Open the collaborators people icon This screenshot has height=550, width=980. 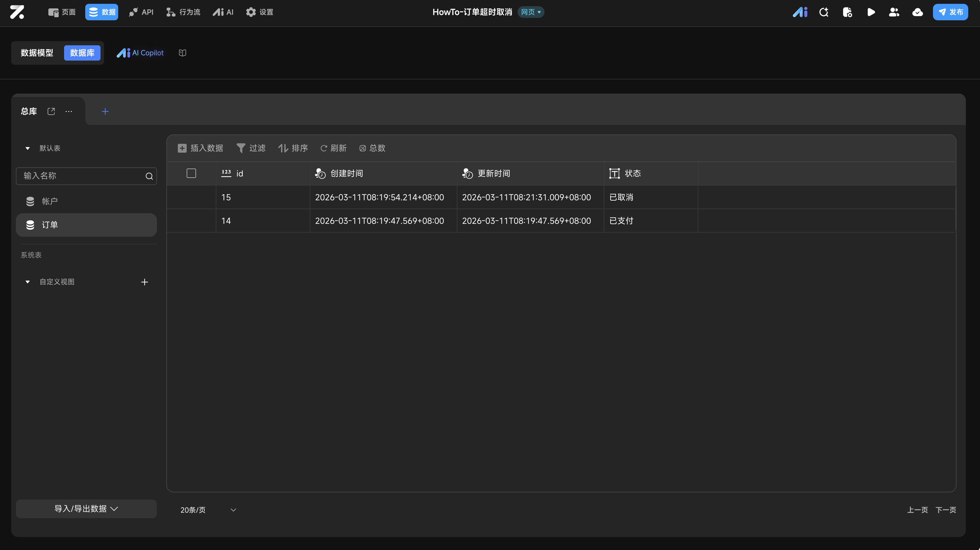point(894,12)
